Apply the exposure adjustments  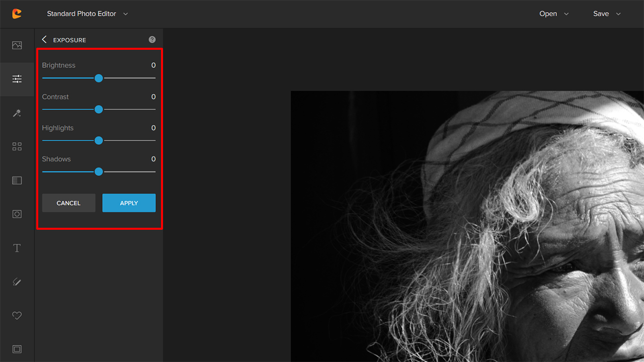[x=129, y=203]
